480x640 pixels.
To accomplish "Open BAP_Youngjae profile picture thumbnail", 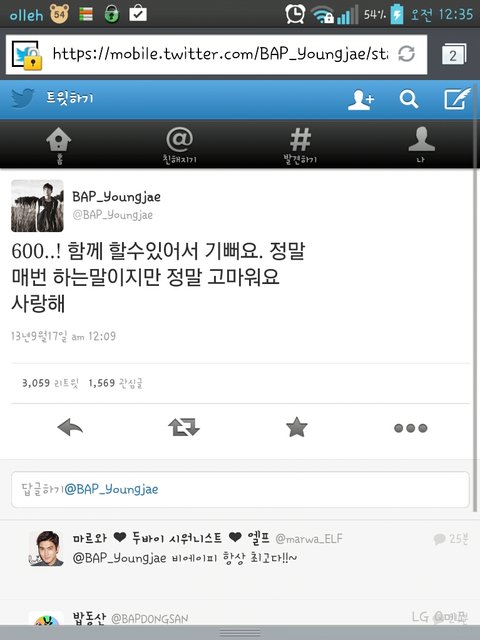I will (37, 206).
